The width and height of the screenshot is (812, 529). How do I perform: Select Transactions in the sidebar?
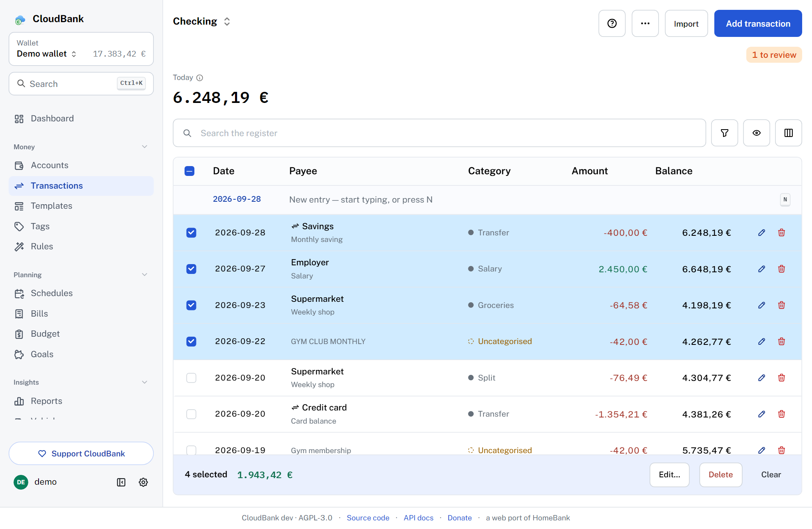81,186
